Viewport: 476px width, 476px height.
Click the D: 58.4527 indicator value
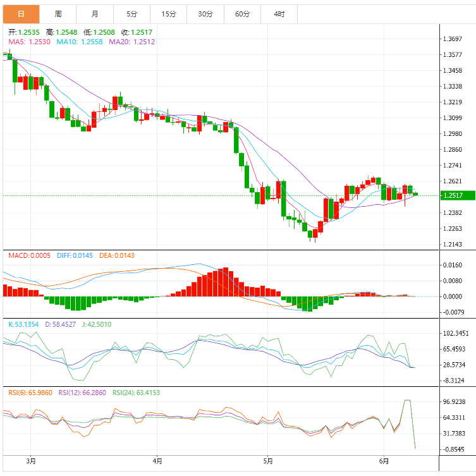pyautogui.click(x=61, y=324)
